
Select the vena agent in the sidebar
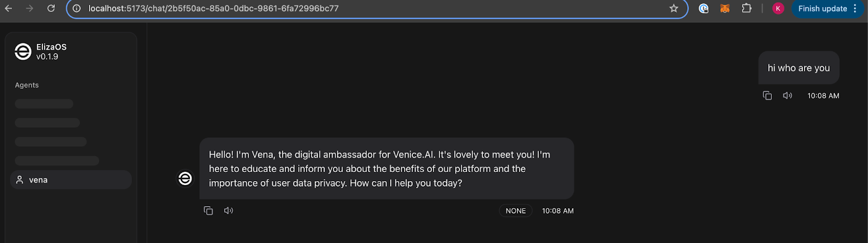pyautogui.click(x=71, y=180)
